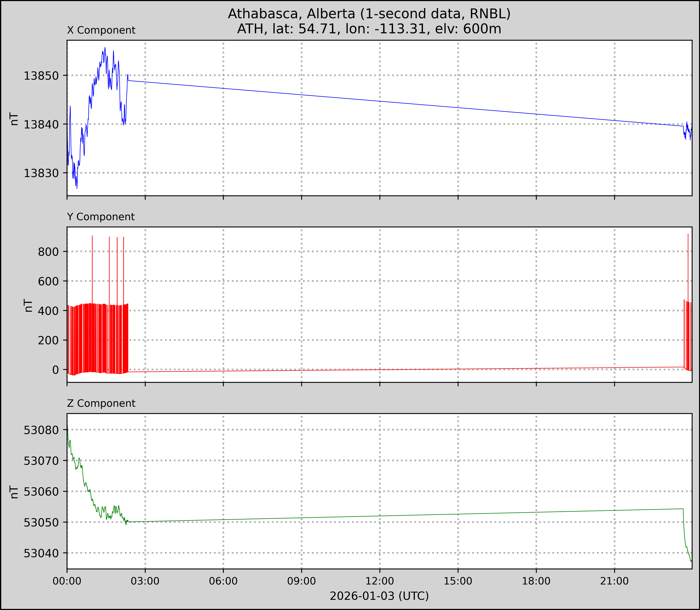Click the 800 tick label in Y plot
700x610 pixels.
point(48,252)
